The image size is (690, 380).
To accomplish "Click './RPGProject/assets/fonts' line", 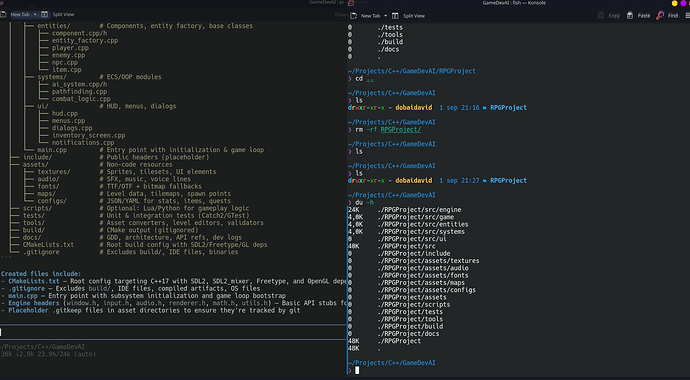I will tap(423, 275).
